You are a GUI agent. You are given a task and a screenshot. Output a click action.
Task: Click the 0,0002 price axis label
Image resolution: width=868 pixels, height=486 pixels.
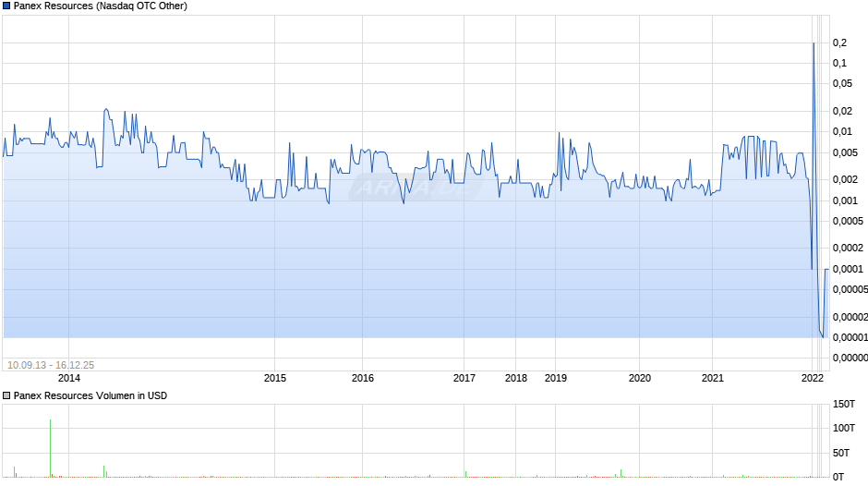[848, 248]
